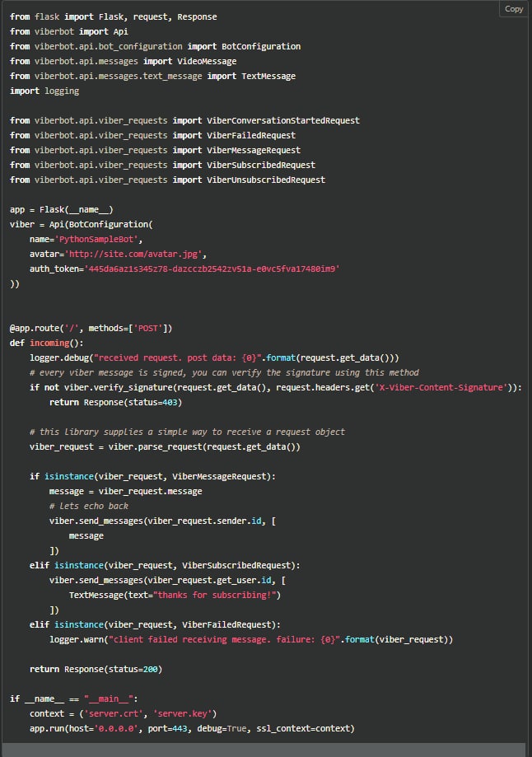
Task: Click the 'viber_request = viber.parse_request' line
Action: 165,447
